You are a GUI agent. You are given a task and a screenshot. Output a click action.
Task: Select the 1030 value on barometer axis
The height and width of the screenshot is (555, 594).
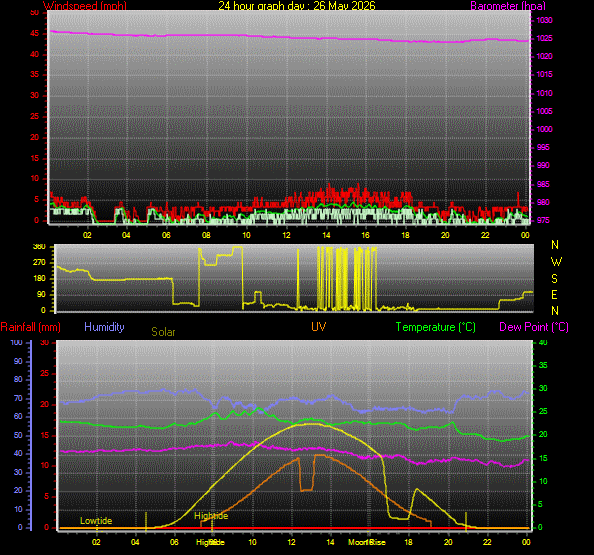click(544, 20)
